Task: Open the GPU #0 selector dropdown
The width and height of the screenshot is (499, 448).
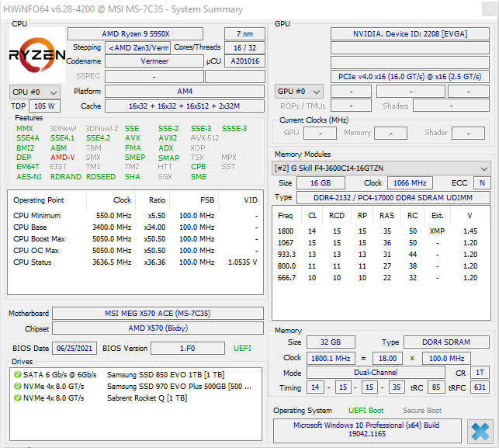Action: 299,92
